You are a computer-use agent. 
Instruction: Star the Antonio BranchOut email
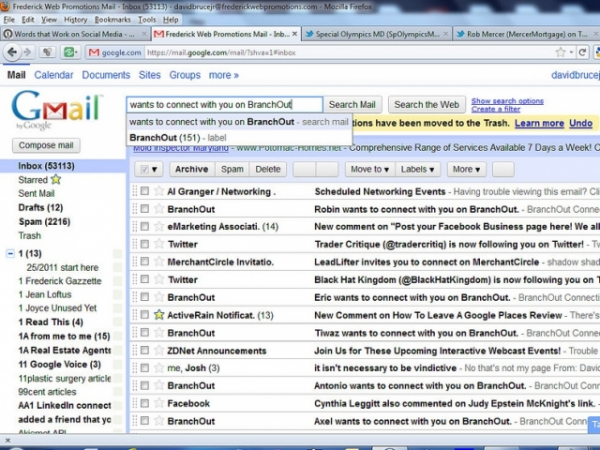pos(159,385)
